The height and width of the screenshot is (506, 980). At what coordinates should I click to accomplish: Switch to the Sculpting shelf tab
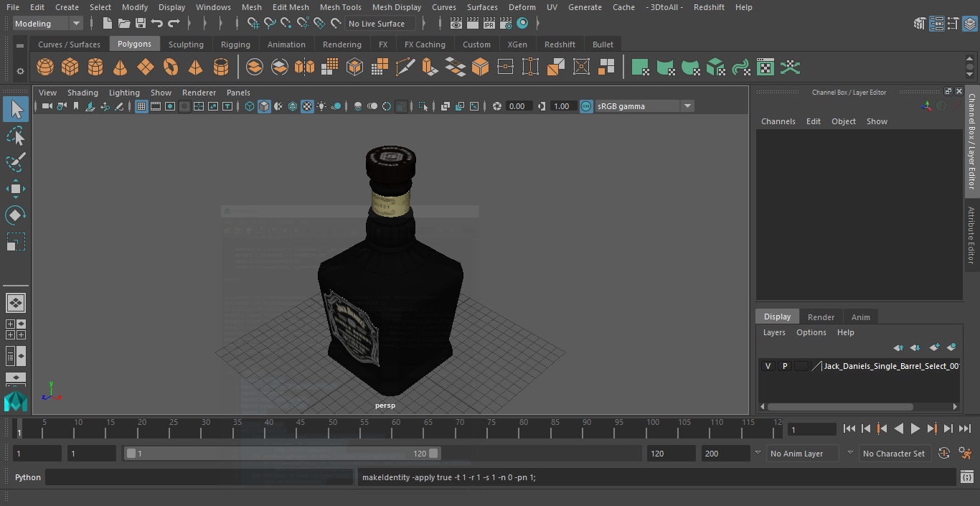[x=186, y=44]
